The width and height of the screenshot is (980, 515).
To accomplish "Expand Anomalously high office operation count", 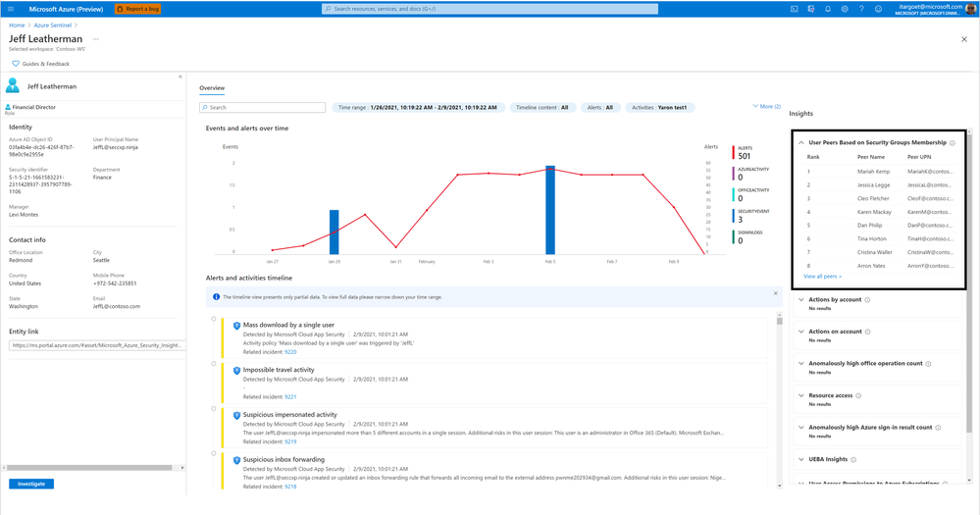I will (x=801, y=363).
